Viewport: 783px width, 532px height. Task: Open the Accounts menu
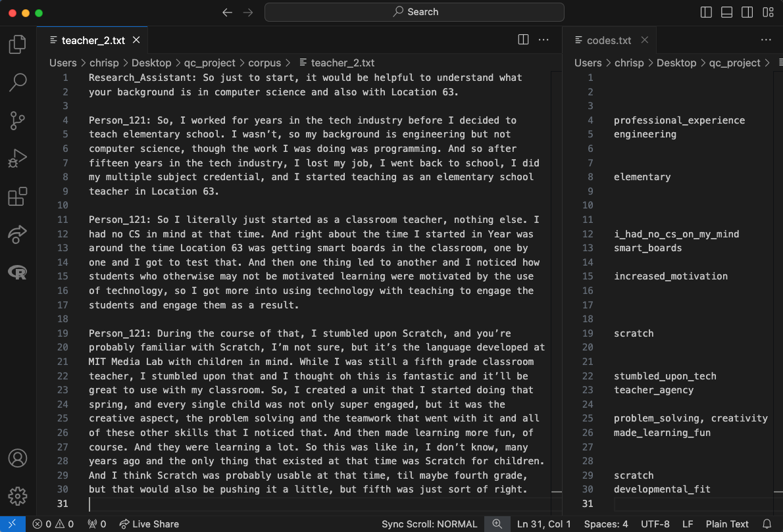tap(18, 458)
